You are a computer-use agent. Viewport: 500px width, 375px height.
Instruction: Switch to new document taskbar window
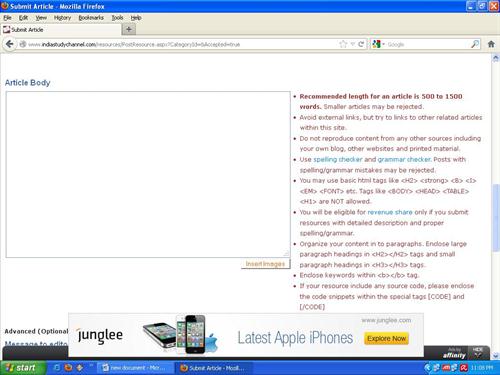tap(135, 368)
